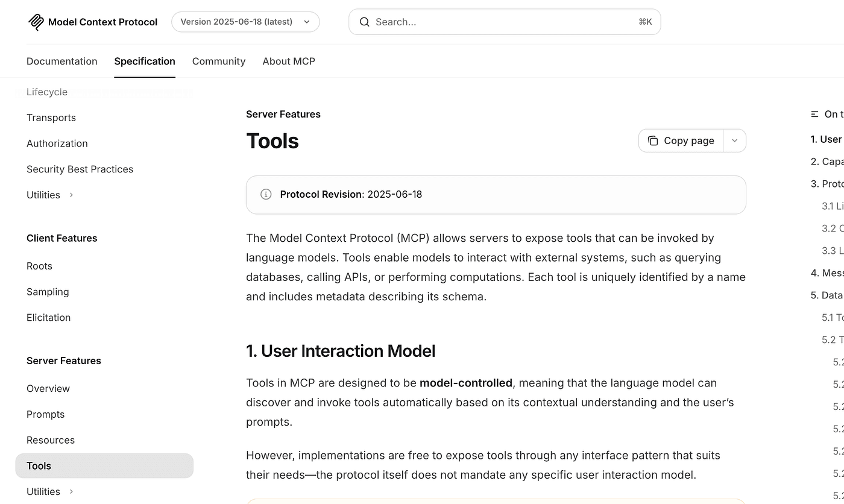Click the info icon near Protocol Revision
Image resolution: width=844 pixels, height=504 pixels.
pyautogui.click(x=265, y=194)
